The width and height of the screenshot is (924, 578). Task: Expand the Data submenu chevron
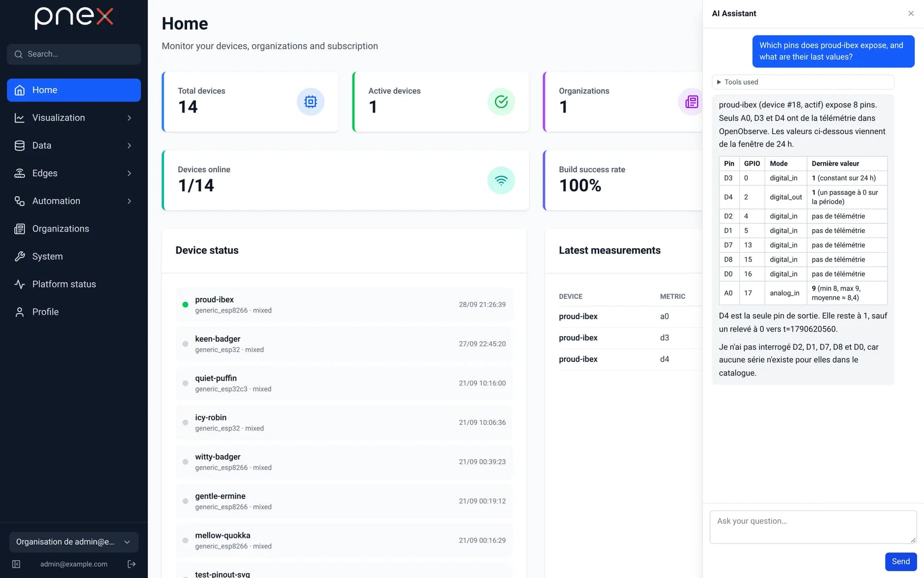click(129, 146)
